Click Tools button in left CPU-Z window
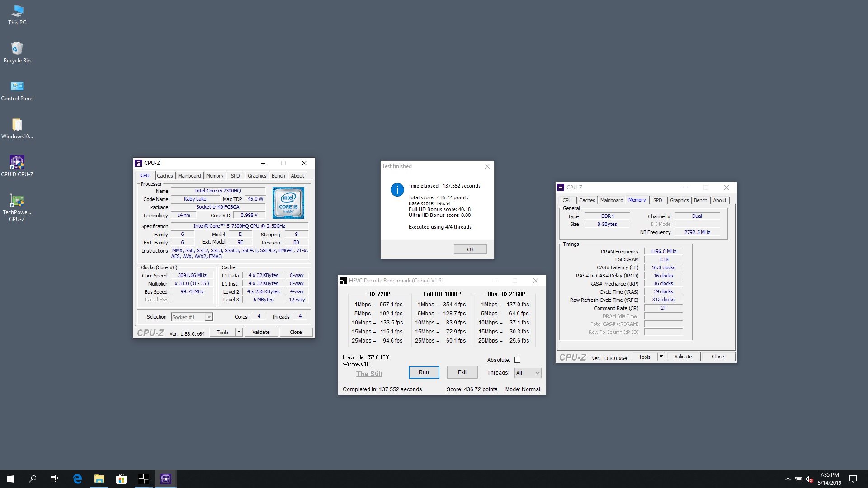 pyautogui.click(x=222, y=332)
